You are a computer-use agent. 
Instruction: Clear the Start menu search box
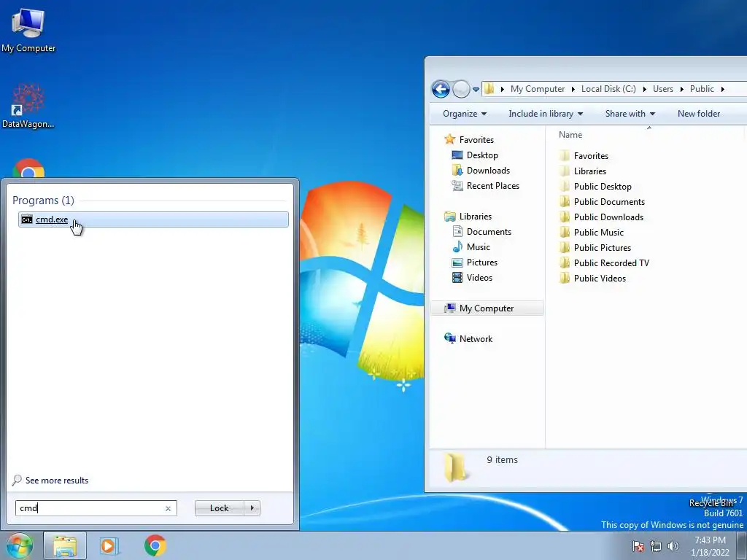(x=168, y=508)
